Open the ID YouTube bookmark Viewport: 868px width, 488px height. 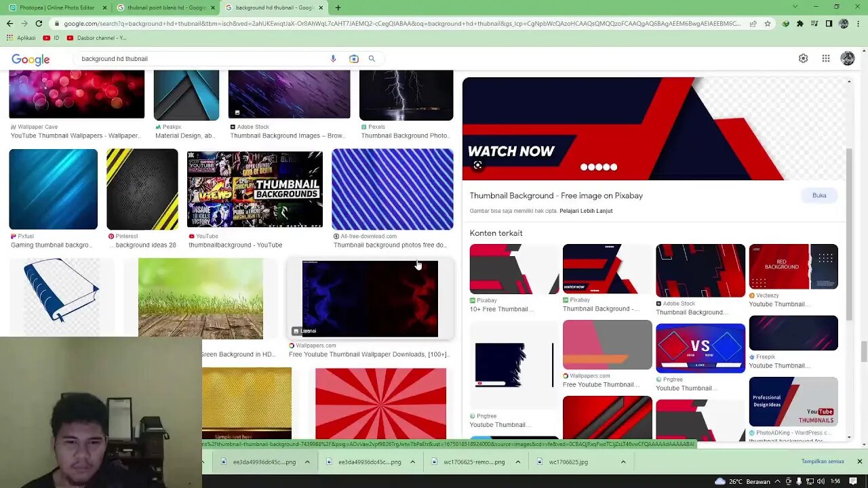[x=52, y=38]
